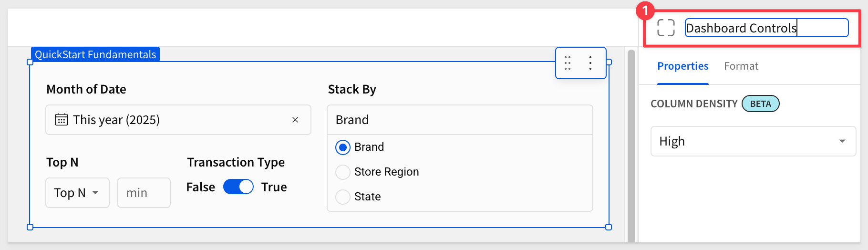Screen dimensions: 868x250
Task: Click the QuickStart Fundamentals label tag
Action: [x=95, y=54]
